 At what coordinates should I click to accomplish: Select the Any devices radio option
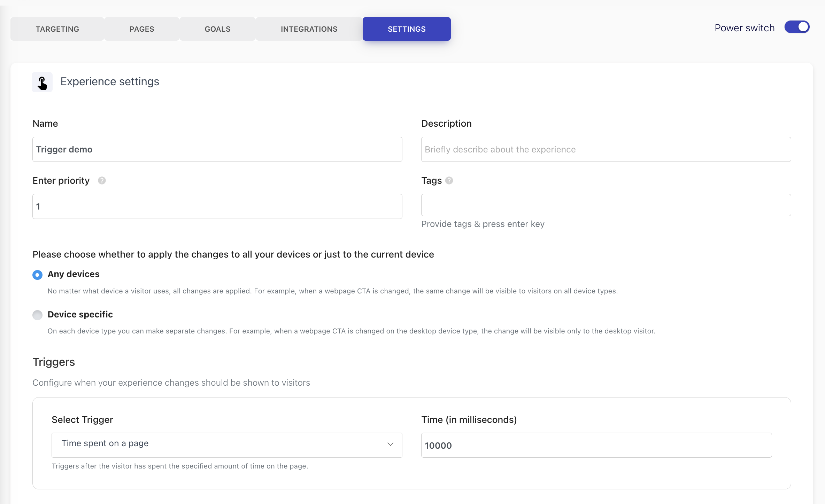point(37,275)
